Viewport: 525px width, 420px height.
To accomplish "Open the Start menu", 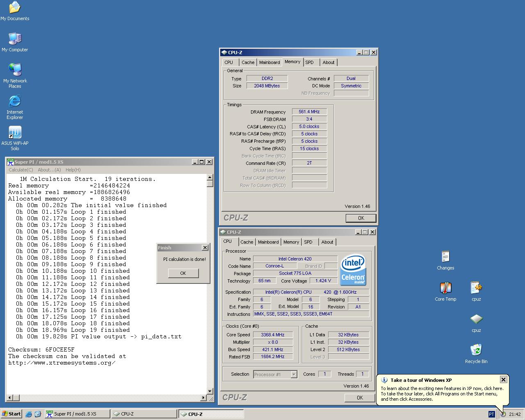I will tap(11, 414).
